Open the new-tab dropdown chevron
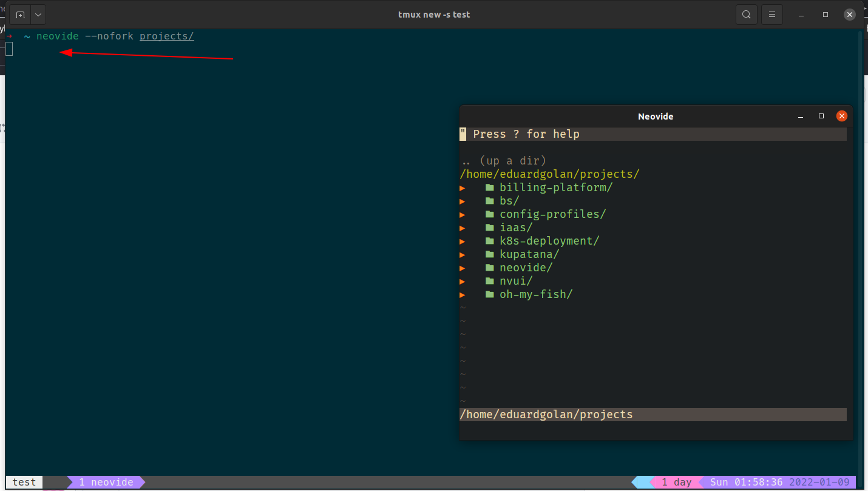The width and height of the screenshot is (868, 491). 38,14
